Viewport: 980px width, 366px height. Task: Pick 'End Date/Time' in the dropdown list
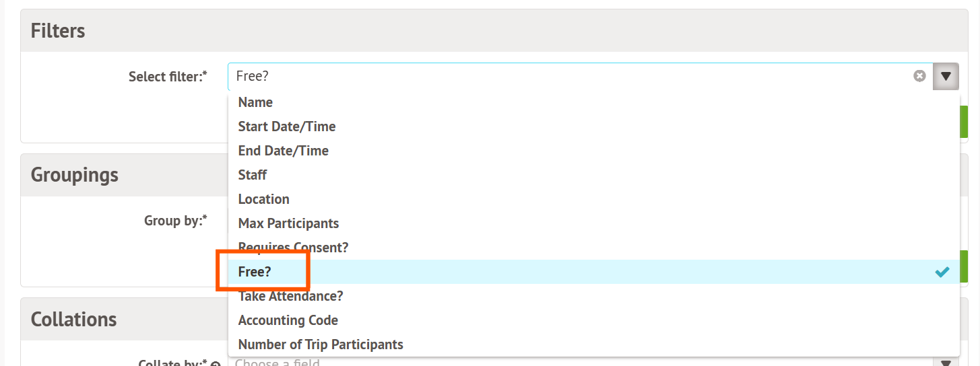click(x=283, y=151)
